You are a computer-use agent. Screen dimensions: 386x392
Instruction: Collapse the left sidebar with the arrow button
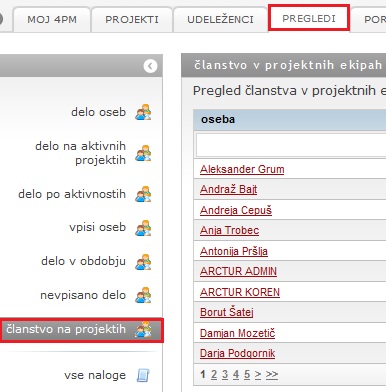point(150,66)
